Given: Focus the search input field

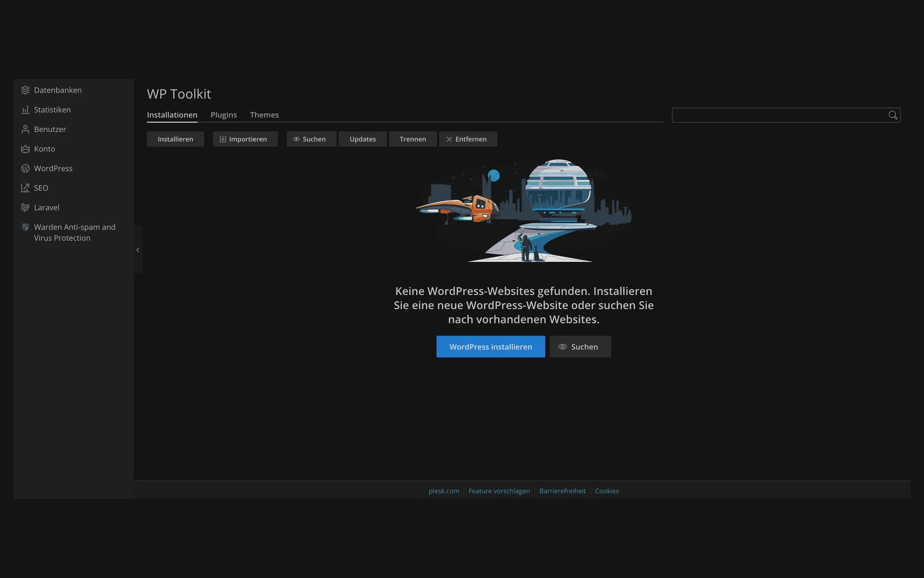Looking at the screenshot, I should click(x=786, y=115).
